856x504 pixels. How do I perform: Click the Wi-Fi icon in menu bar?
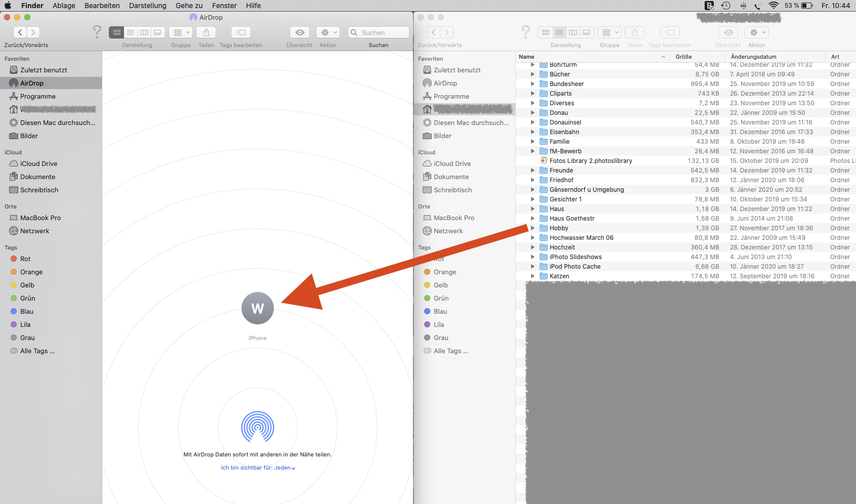773,6
